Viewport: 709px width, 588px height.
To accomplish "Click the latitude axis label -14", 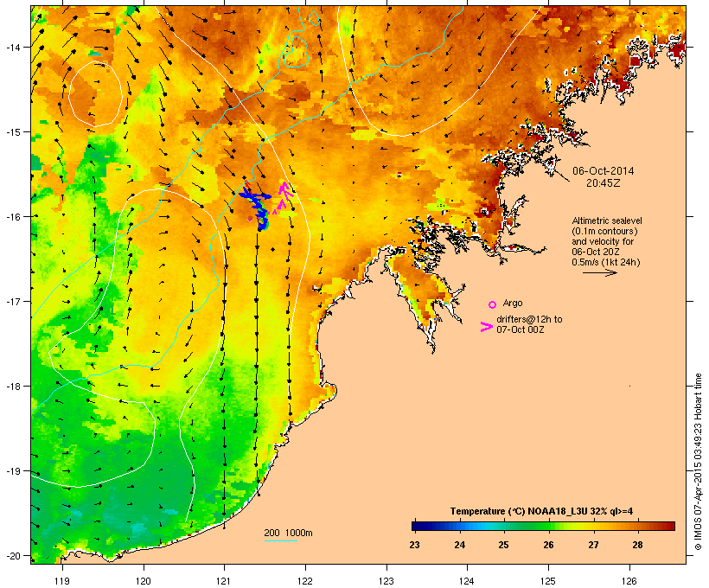I will [12, 47].
